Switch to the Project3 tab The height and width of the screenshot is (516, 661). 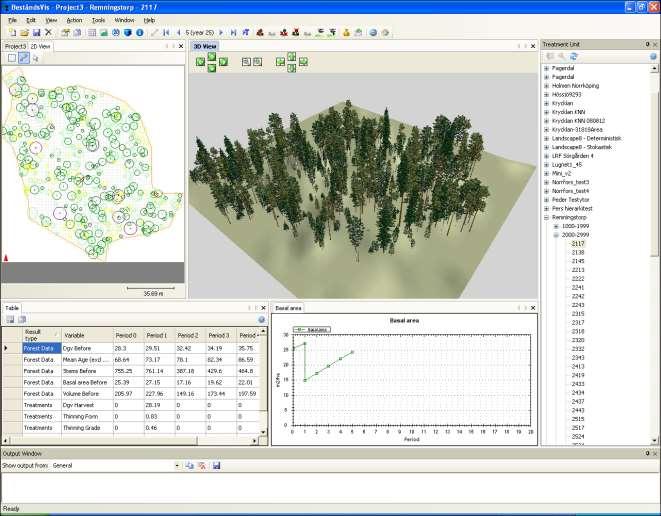pos(15,46)
